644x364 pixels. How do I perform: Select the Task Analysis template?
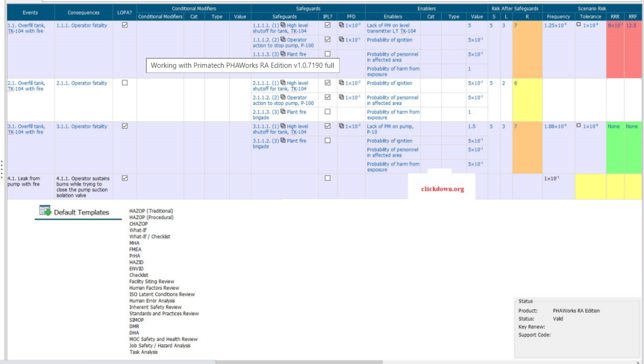pyautogui.click(x=143, y=352)
